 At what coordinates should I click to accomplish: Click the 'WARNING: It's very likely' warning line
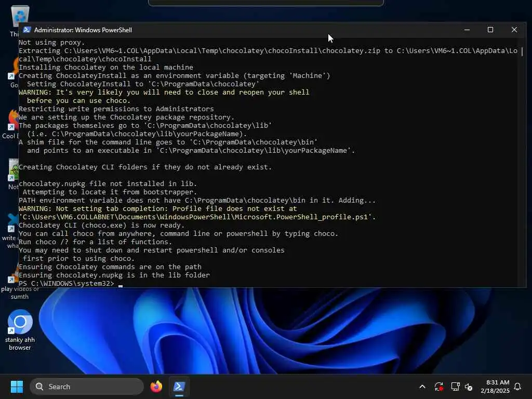point(164,92)
